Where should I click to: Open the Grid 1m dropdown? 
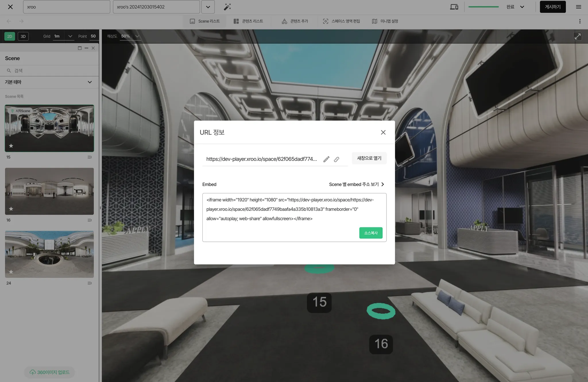click(x=70, y=36)
